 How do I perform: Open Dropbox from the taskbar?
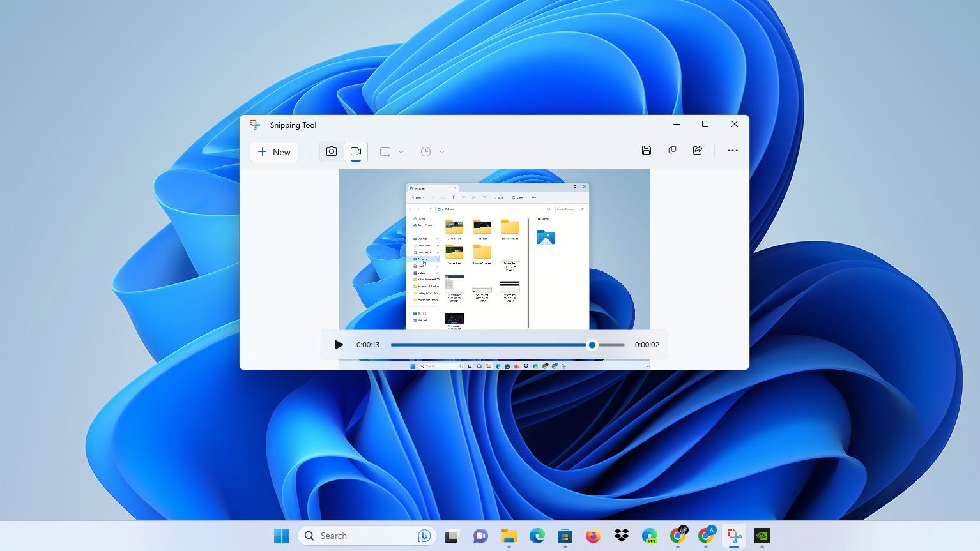tap(621, 536)
